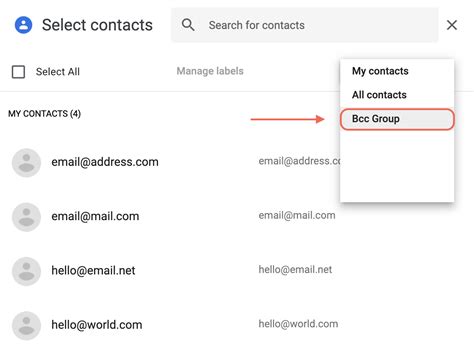Image resolution: width=474 pixels, height=364 pixels.
Task: Click avatar icon for email@mail.com
Action: pyautogui.click(x=26, y=217)
